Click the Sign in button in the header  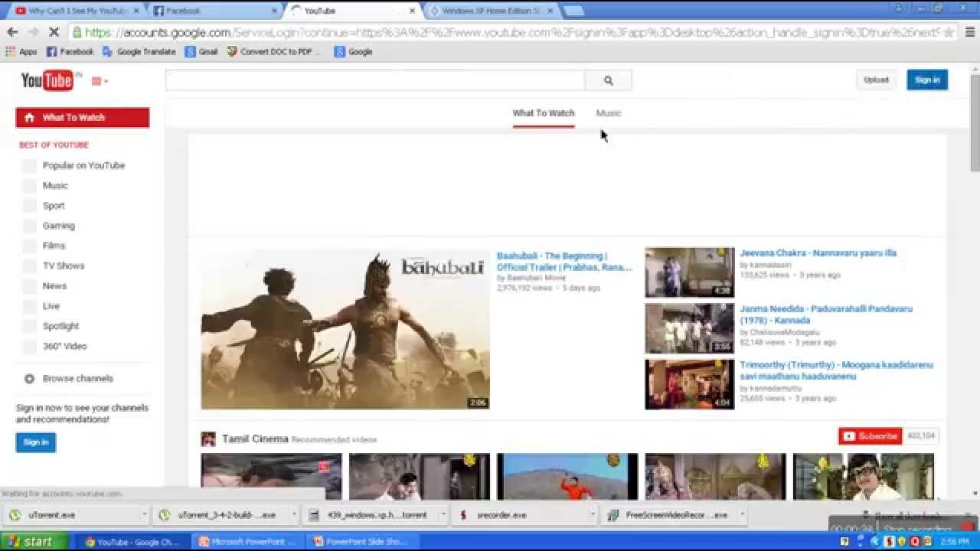pos(927,80)
